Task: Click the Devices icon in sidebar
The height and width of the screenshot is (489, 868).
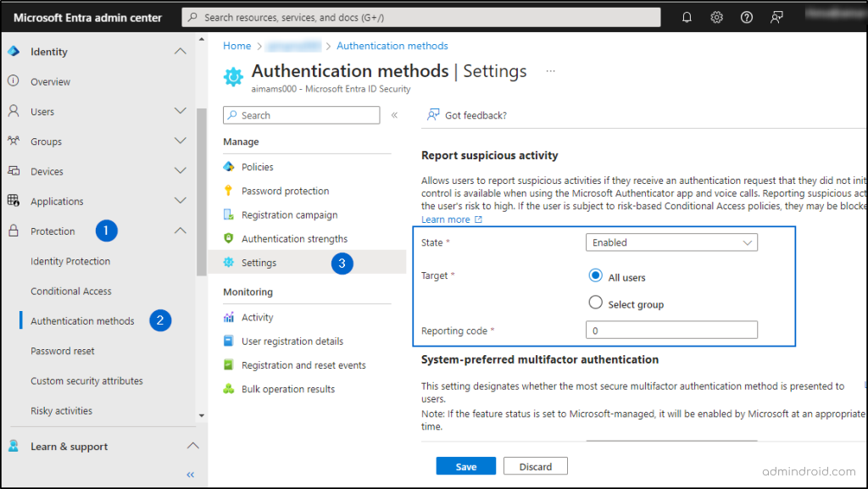Action: (x=14, y=170)
